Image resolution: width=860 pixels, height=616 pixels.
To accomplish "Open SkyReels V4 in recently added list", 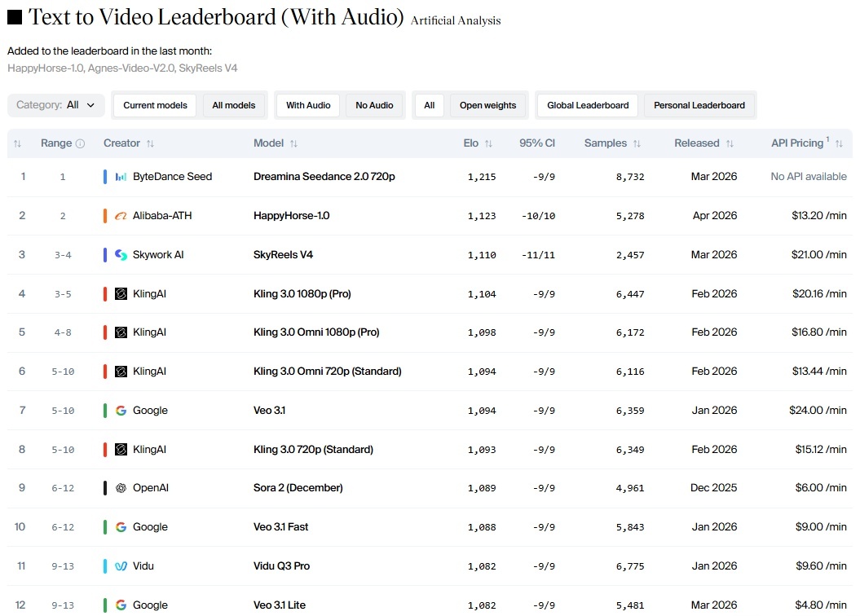I will 208,68.
